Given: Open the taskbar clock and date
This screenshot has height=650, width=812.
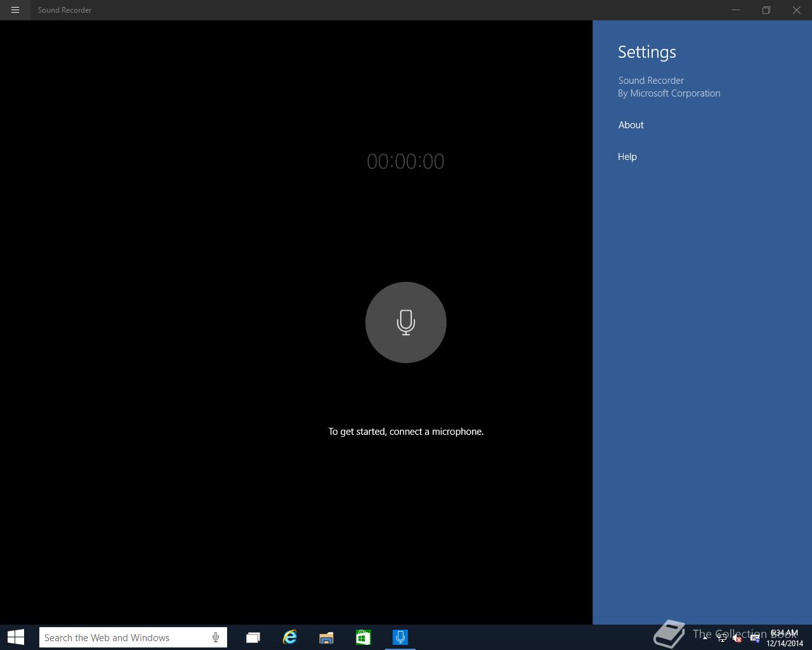Looking at the screenshot, I should pos(785,638).
